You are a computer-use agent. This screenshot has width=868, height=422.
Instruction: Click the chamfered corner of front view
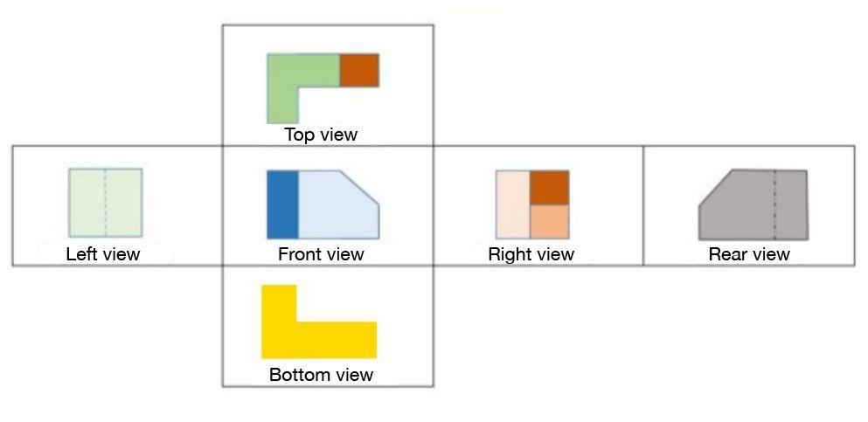click(360, 188)
